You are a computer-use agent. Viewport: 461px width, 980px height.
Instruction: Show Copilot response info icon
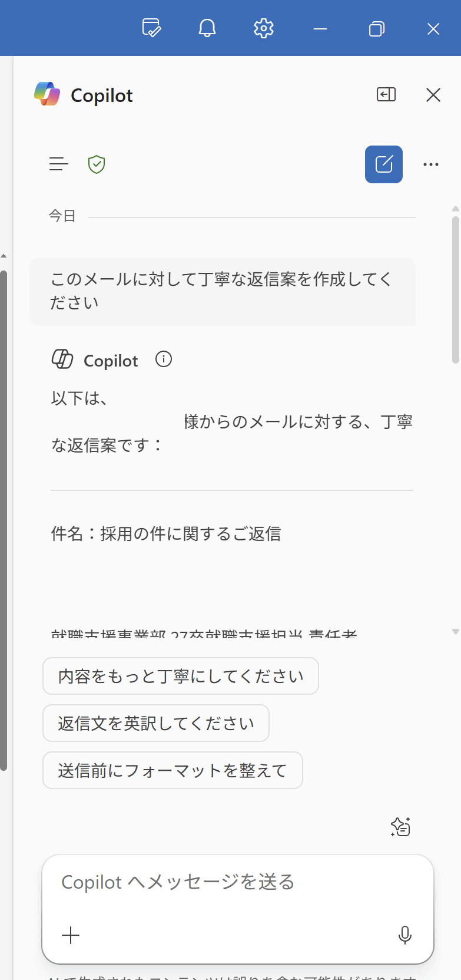[164, 359]
